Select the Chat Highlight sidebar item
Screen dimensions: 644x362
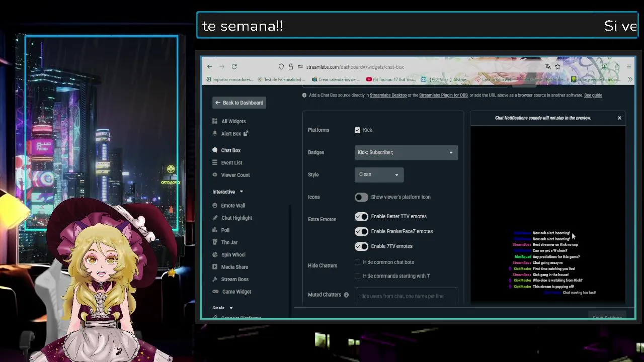click(236, 218)
